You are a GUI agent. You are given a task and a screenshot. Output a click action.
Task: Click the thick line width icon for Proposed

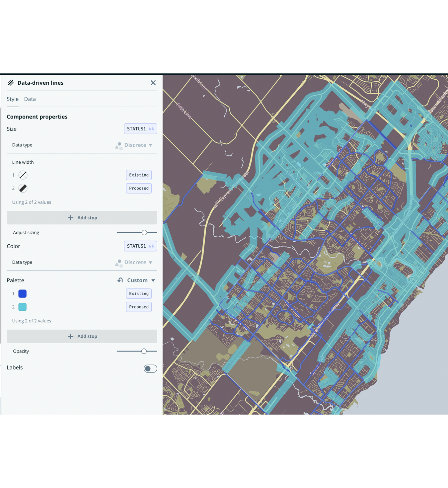pos(23,188)
